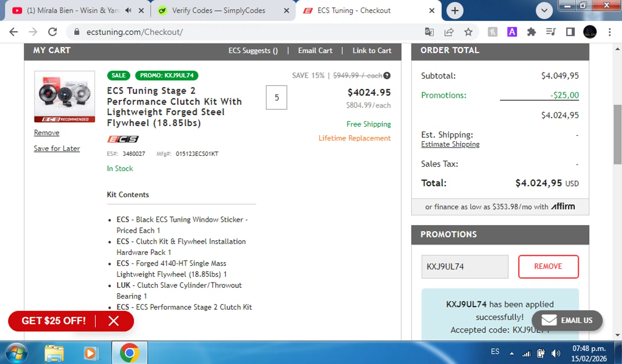Click the Promotions -$25,00 amount
This screenshot has height=364, width=622.
tap(564, 95)
